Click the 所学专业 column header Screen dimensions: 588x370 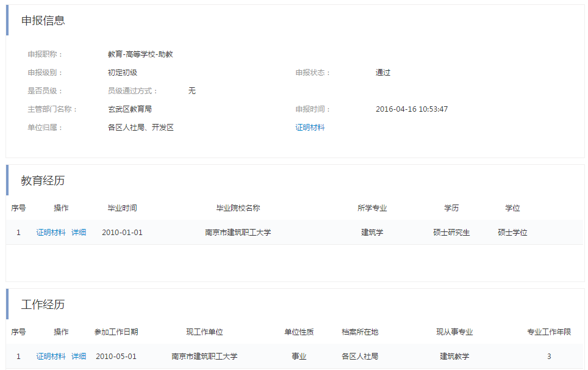[372, 208]
